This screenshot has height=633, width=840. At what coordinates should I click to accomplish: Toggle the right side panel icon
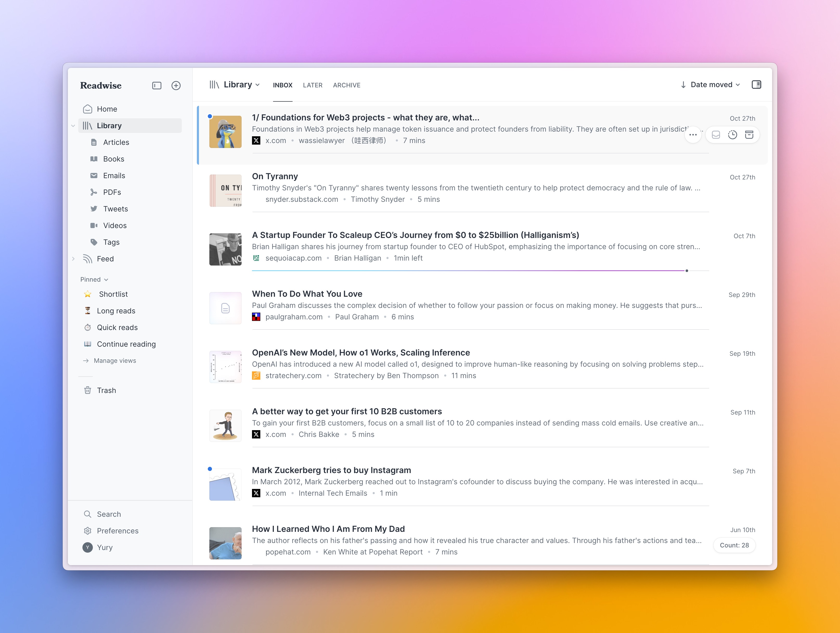pyautogui.click(x=756, y=85)
